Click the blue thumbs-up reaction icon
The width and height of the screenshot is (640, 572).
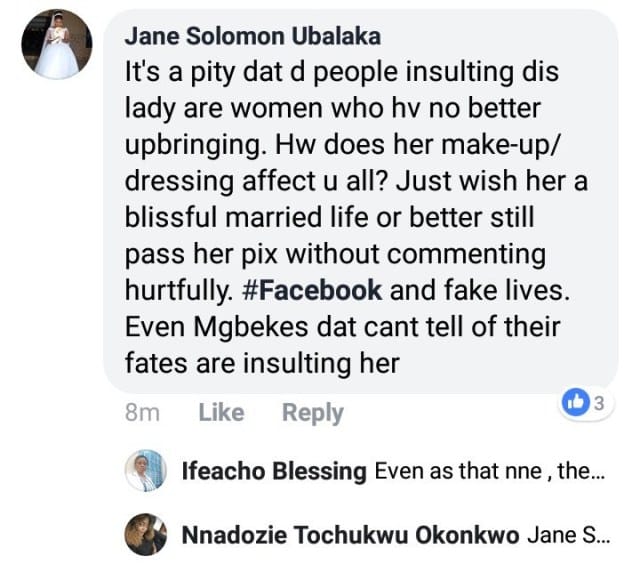(576, 404)
